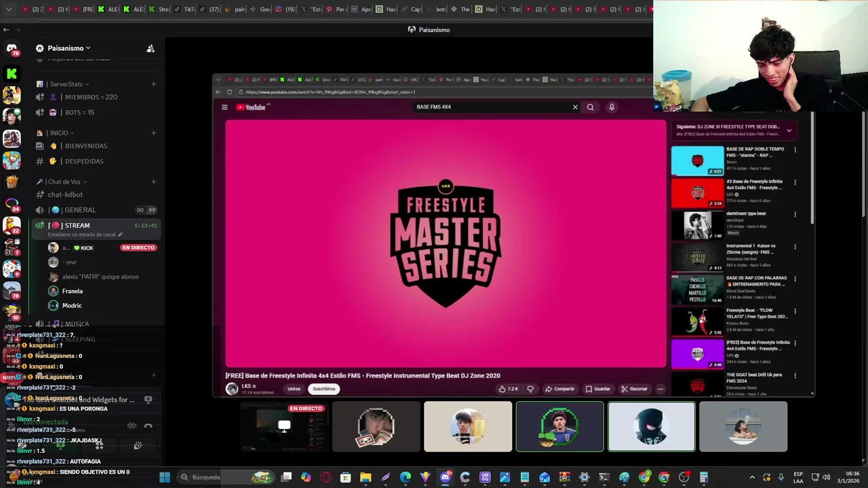Select the EN DIRECTO stream preview tile
Image resolution: width=868 pixels, height=488 pixels.
tap(284, 426)
